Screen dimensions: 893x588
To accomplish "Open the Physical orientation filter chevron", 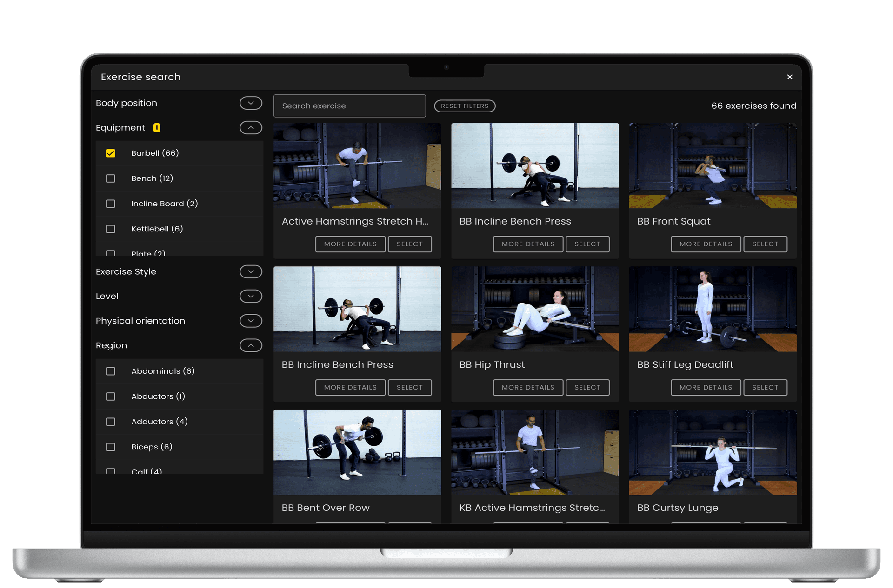I will point(251,321).
